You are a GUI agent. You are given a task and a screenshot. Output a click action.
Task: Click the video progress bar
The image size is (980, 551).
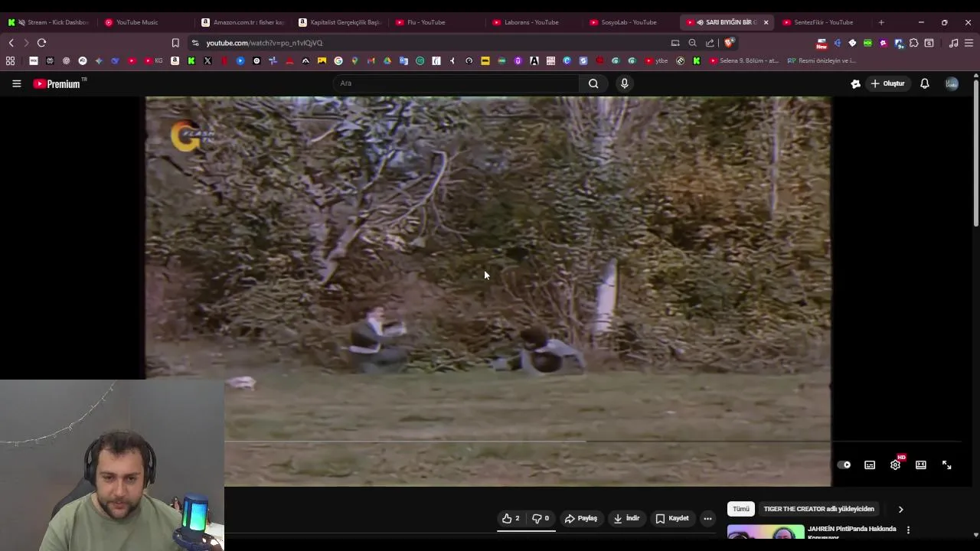[593, 441]
